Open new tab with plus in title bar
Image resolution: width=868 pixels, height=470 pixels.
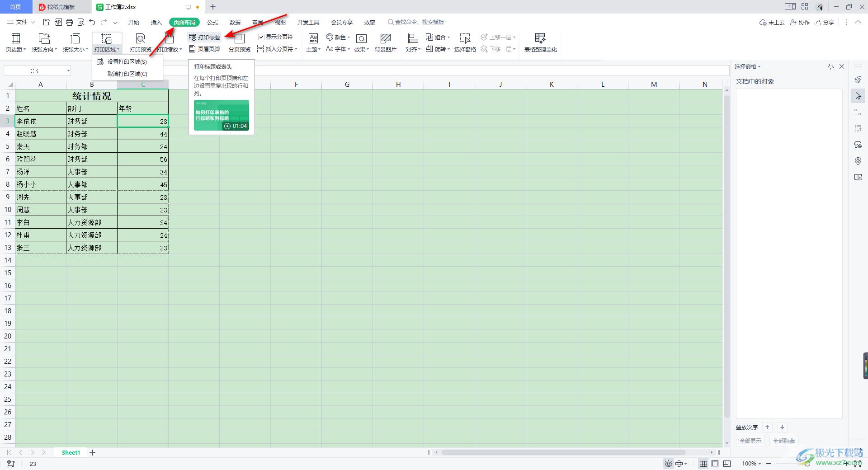click(x=213, y=7)
